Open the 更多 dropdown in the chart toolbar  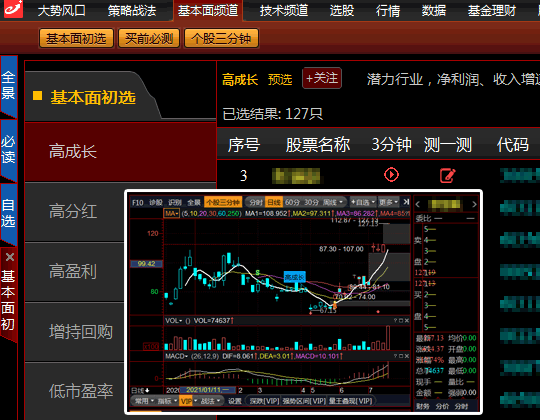(x=389, y=202)
